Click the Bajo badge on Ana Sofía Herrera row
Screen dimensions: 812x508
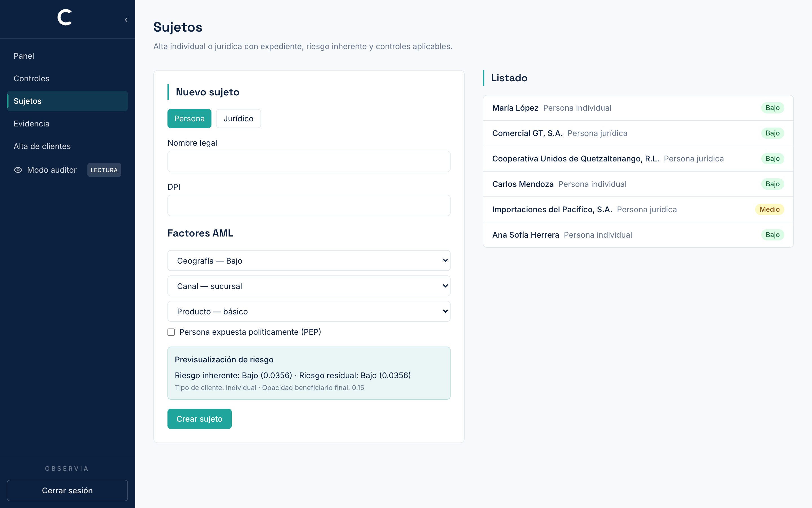773,235
